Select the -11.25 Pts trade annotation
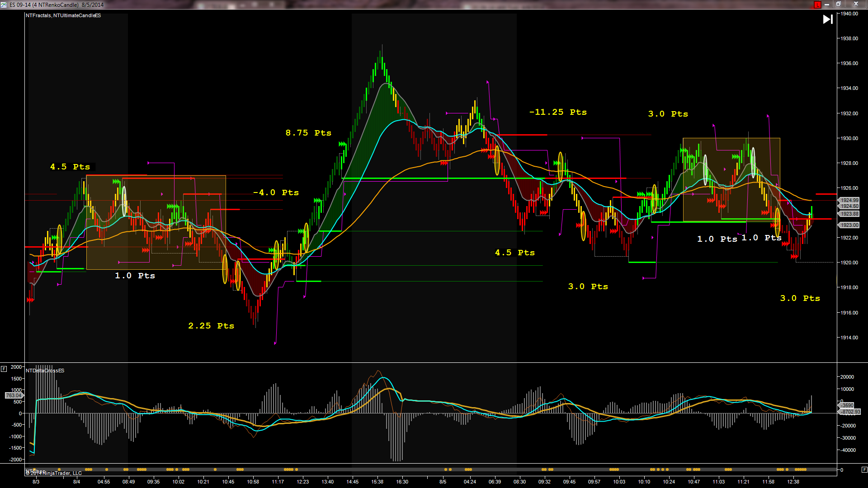 [558, 112]
